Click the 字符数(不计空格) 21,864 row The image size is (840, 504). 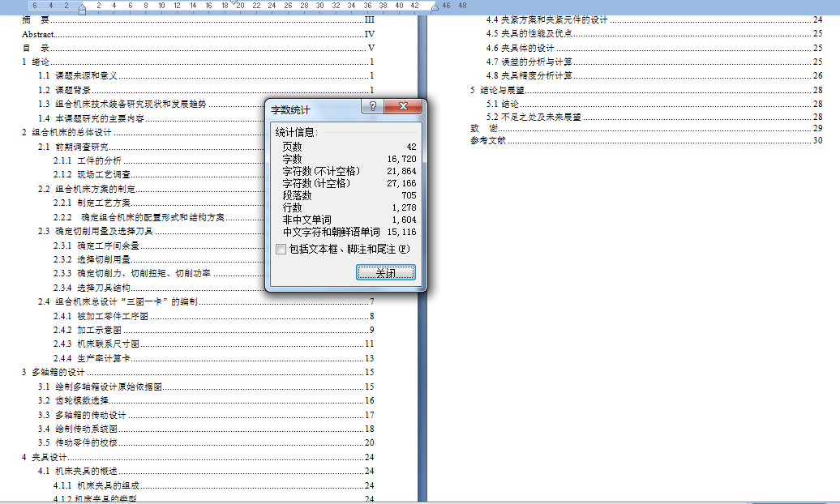349,171
